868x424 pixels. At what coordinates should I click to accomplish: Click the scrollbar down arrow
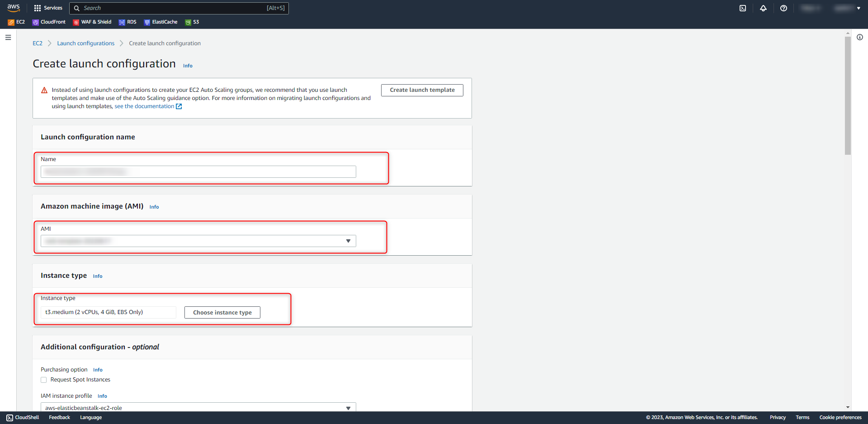click(x=848, y=407)
